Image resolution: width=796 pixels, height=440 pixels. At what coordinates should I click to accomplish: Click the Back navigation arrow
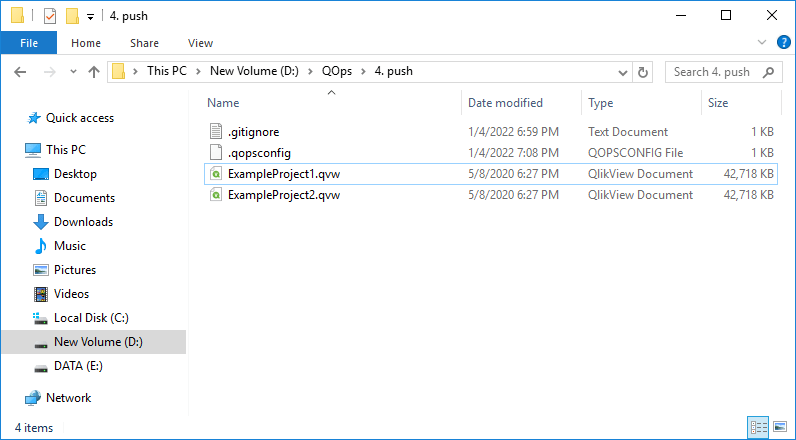pos(20,72)
